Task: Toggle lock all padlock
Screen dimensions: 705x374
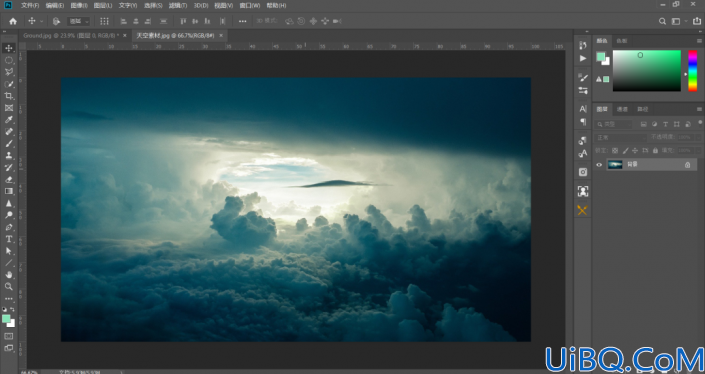Action: [655, 151]
